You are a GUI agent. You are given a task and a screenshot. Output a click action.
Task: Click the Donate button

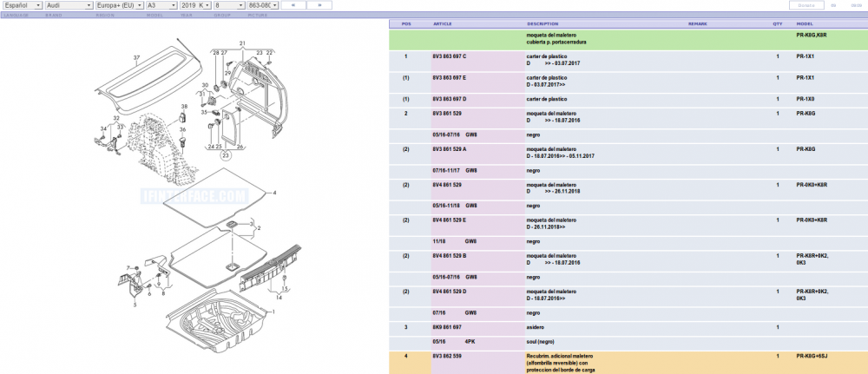coord(806,5)
